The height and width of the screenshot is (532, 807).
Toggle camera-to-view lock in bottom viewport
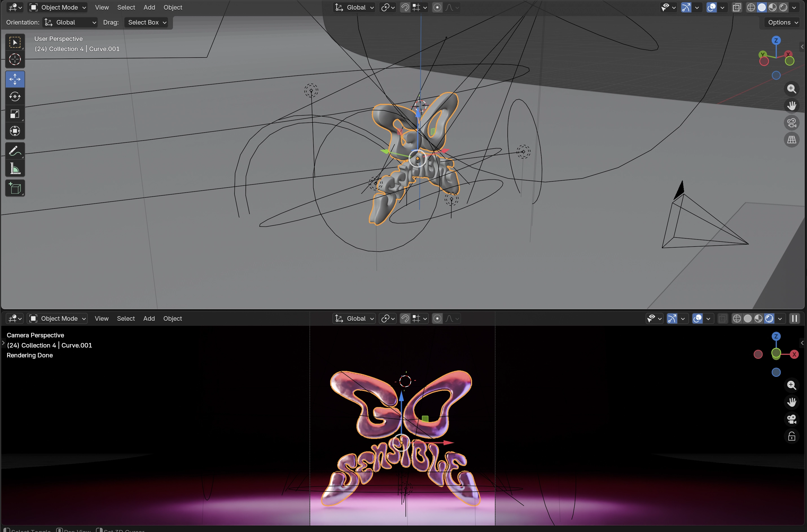point(792,436)
